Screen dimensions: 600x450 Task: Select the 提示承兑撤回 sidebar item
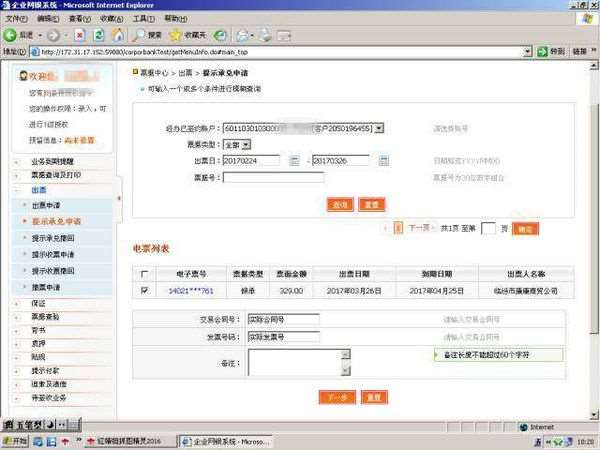click(53, 238)
